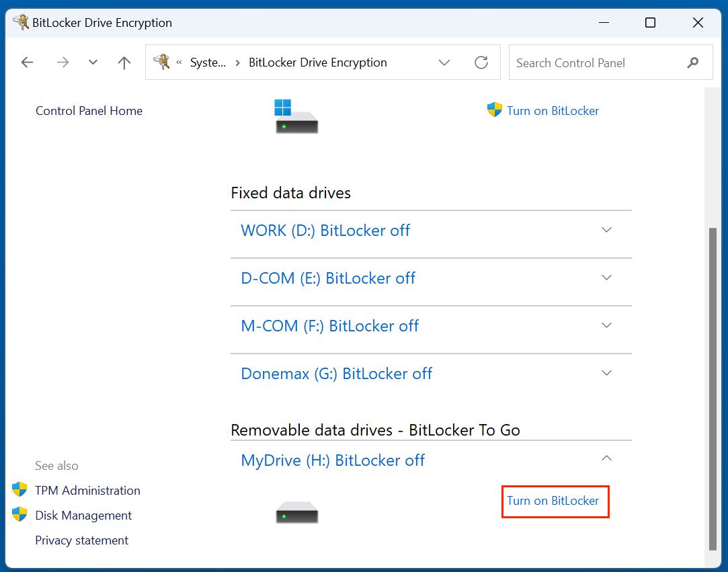Turn on BitLocker for MyDrive (H:)

pos(555,501)
